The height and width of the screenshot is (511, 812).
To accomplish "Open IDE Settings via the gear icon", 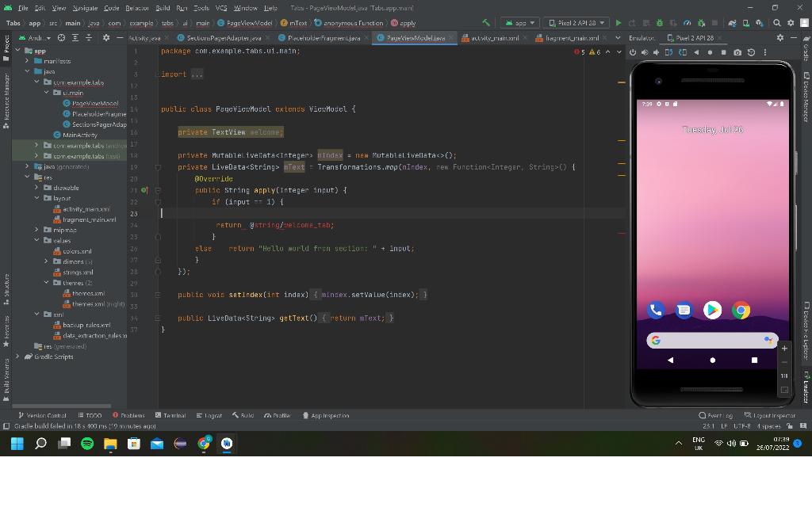I will click(791, 22).
